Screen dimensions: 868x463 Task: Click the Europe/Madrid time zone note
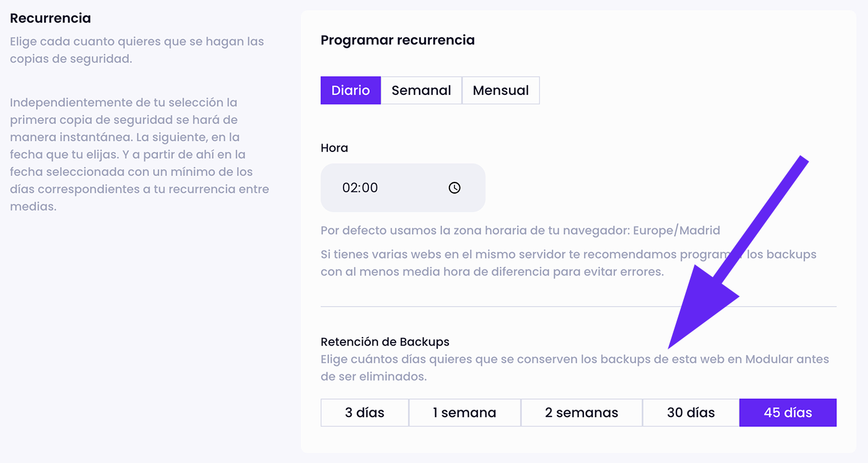[x=520, y=230]
